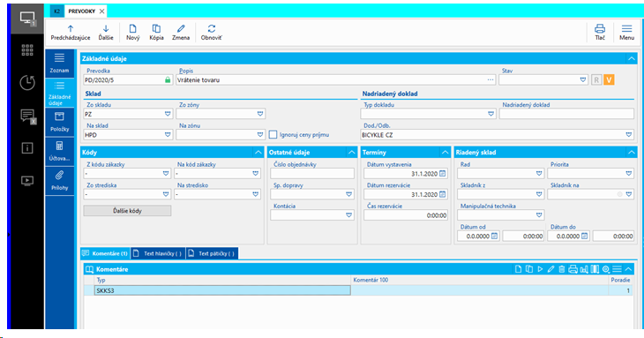
Task: Collapse the Komentáre panel
Action: point(628,269)
